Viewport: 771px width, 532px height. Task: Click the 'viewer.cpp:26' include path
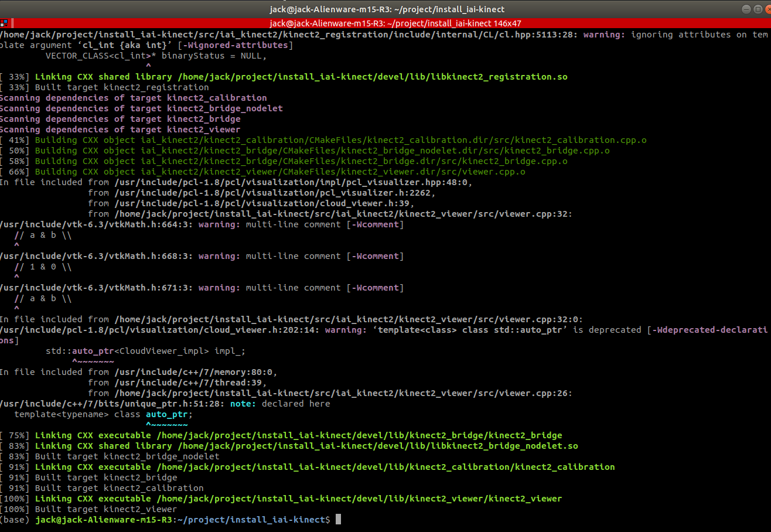tap(343, 393)
